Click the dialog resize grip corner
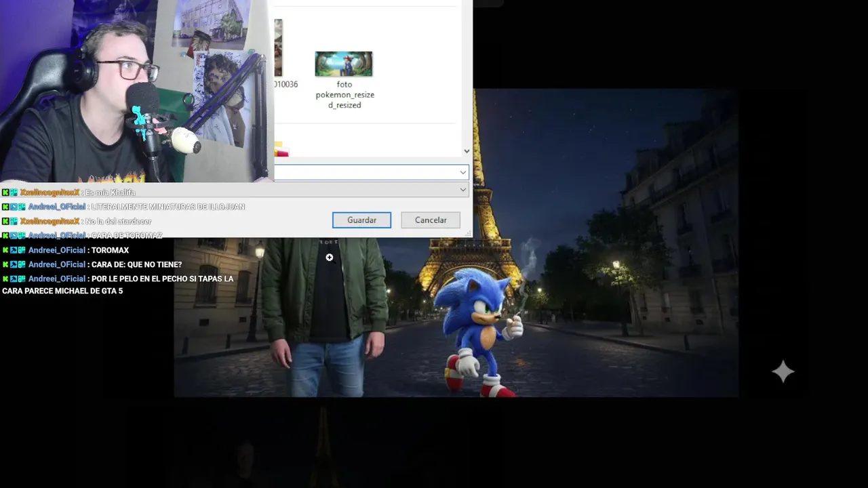This screenshot has width=868, height=488. click(468, 233)
